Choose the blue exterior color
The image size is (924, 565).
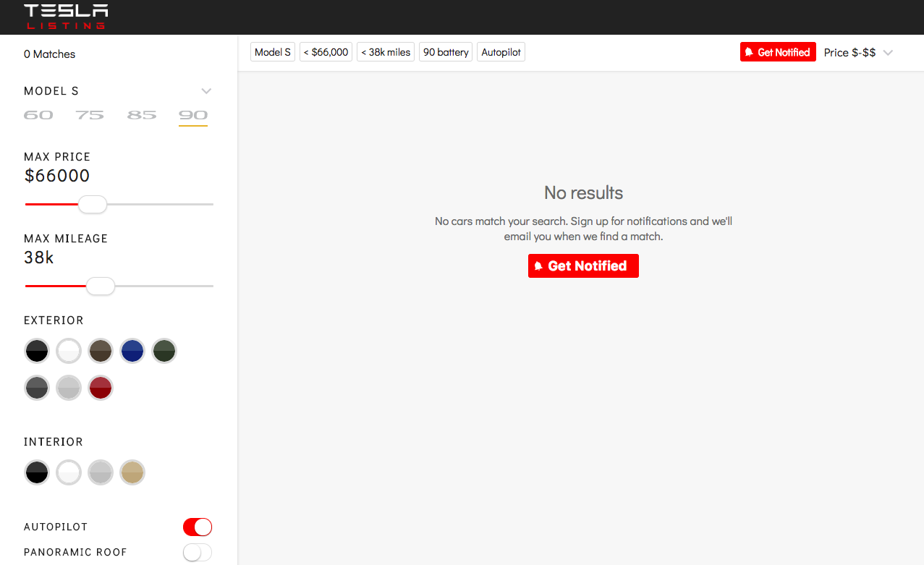point(132,351)
